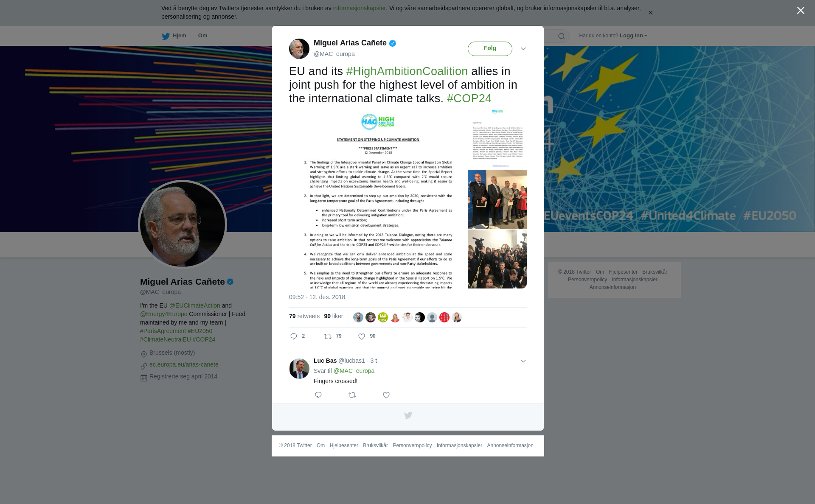The width and height of the screenshot is (815, 504).
Task: Dismiss the cookie notice banner
Action: pos(650,13)
